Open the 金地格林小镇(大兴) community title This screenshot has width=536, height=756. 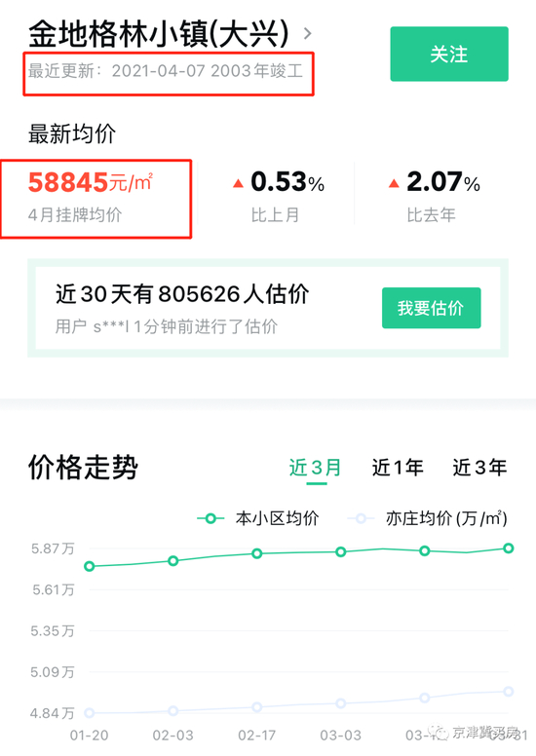(159, 34)
